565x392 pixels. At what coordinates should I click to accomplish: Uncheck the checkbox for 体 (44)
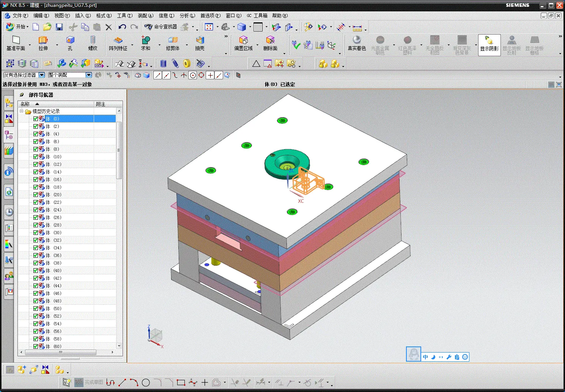[36, 286]
